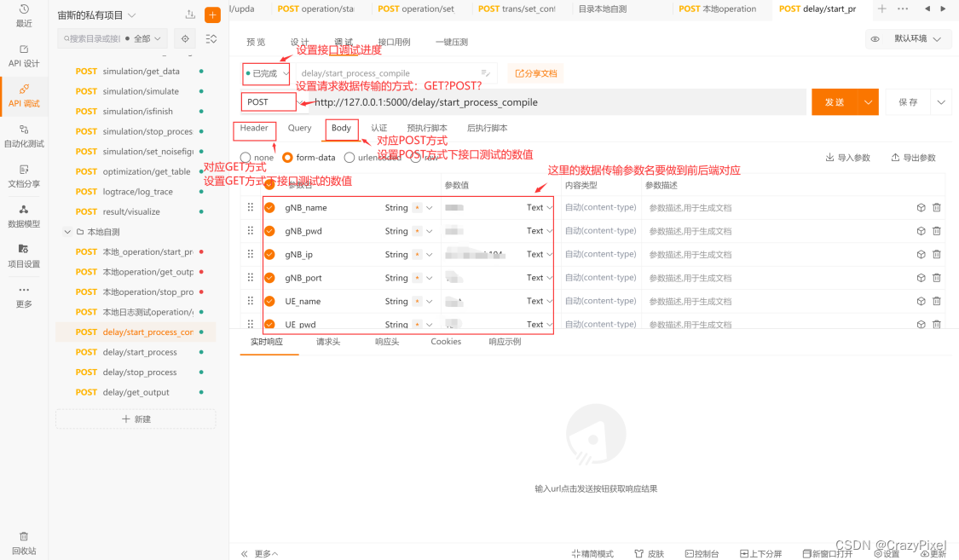959x560 pixels.
Task: Delete the gNB_pwd parameter row
Action: (x=936, y=230)
